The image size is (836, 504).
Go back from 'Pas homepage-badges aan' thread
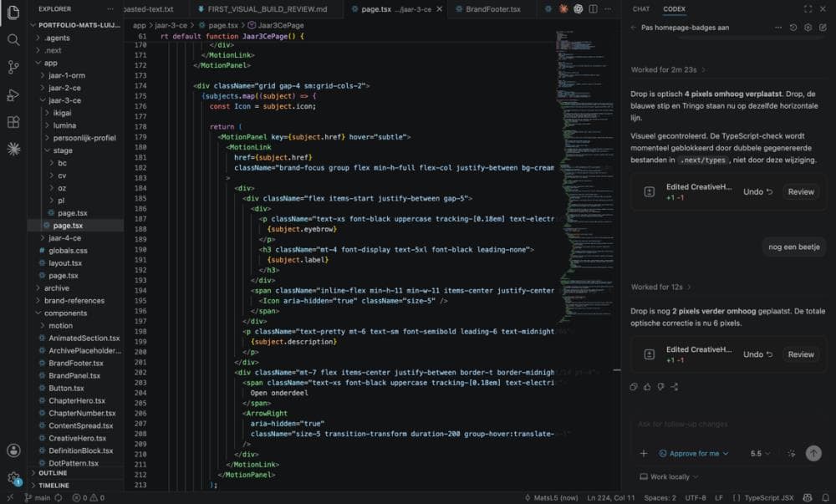pyautogui.click(x=634, y=28)
